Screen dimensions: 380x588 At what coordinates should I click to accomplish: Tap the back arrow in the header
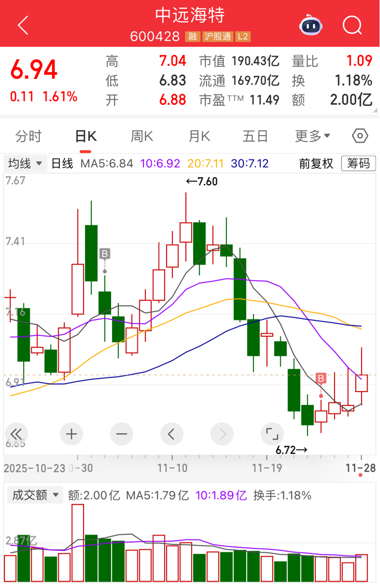(x=23, y=25)
